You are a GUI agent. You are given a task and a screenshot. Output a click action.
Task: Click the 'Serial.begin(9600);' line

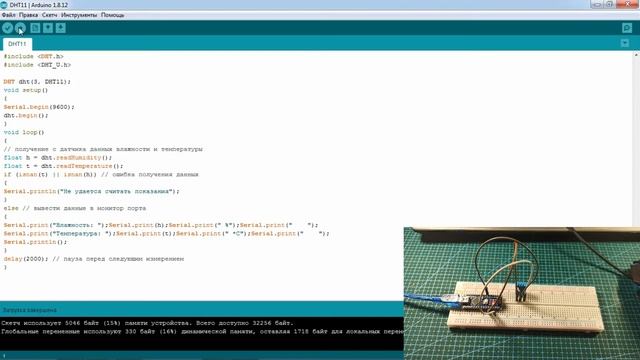pyautogui.click(x=39, y=107)
